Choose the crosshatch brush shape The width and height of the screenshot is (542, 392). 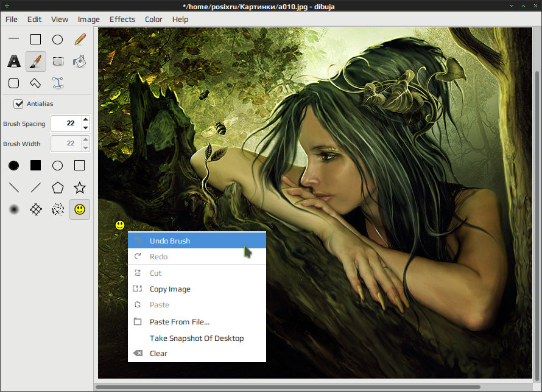point(35,209)
